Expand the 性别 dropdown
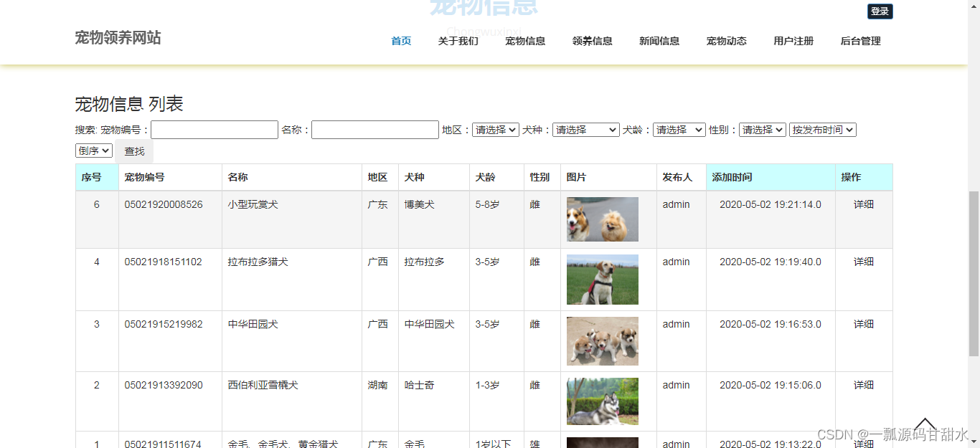This screenshot has width=980, height=448. (763, 130)
